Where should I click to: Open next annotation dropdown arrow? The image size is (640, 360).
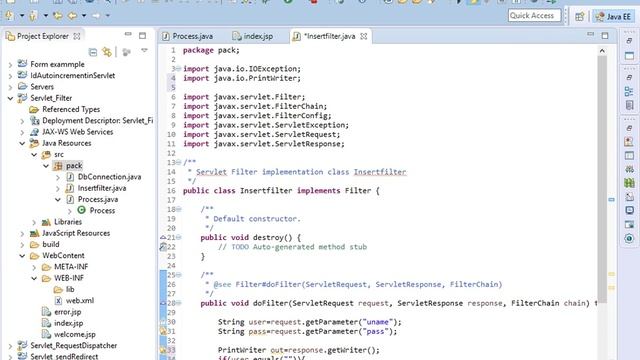pyautogui.click(x=22, y=16)
